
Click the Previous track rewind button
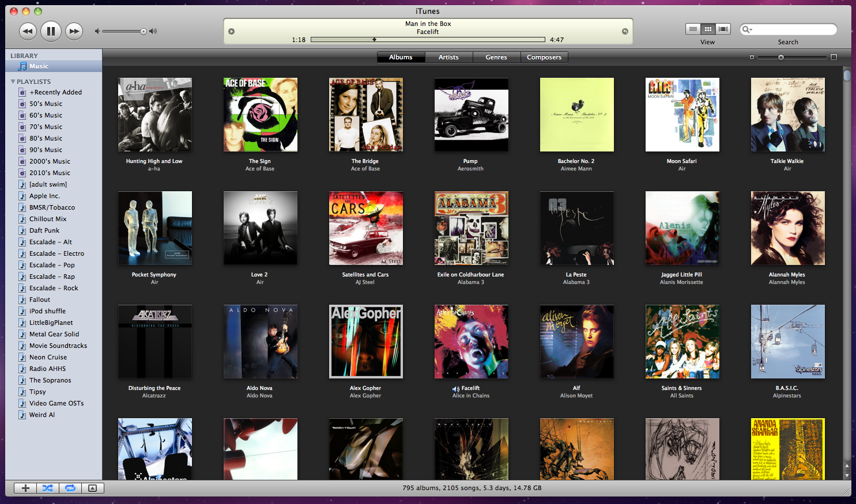tap(28, 31)
